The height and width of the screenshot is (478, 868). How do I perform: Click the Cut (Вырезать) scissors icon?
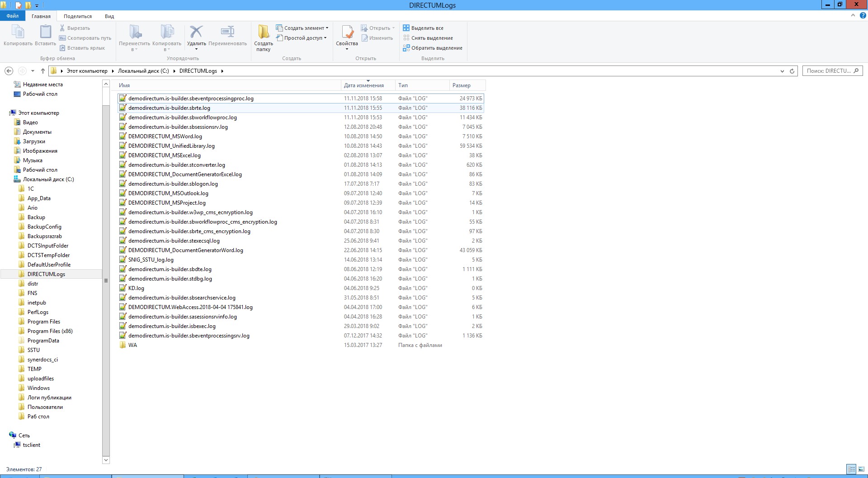(x=62, y=28)
